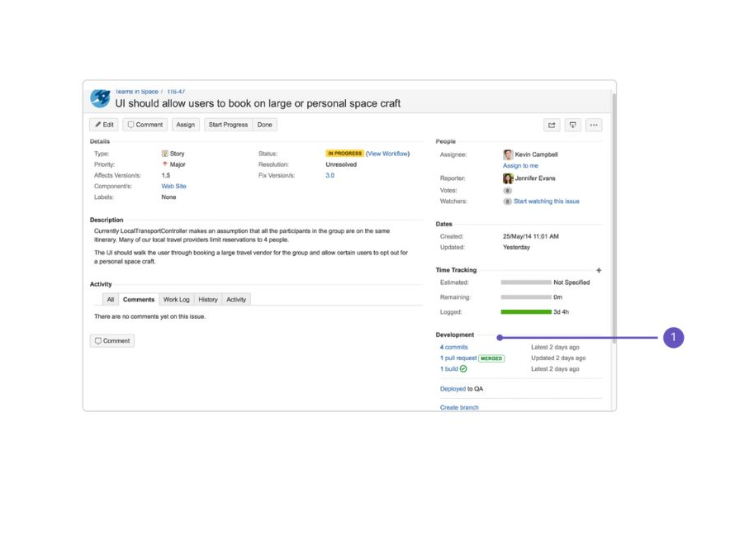Image resolution: width=749 pixels, height=560 pixels.
Task: Click the Teams in Space project avatar
Action: pyautogui.click(x=100, y=98)
